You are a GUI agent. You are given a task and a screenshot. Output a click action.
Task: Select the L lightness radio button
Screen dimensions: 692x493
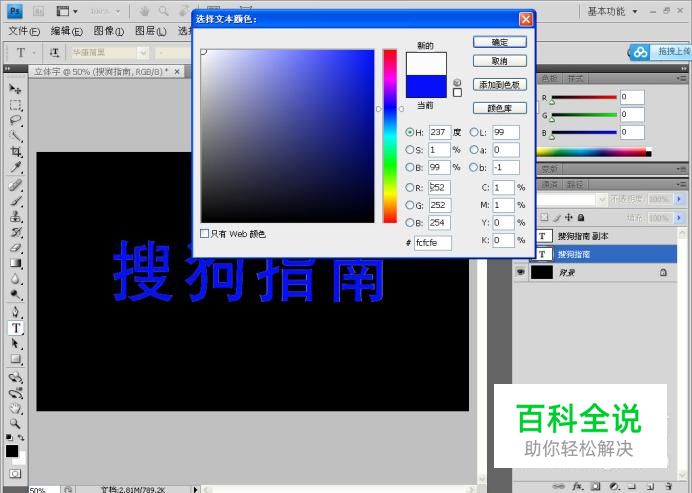pyautogui.click(x=474, y=132)
